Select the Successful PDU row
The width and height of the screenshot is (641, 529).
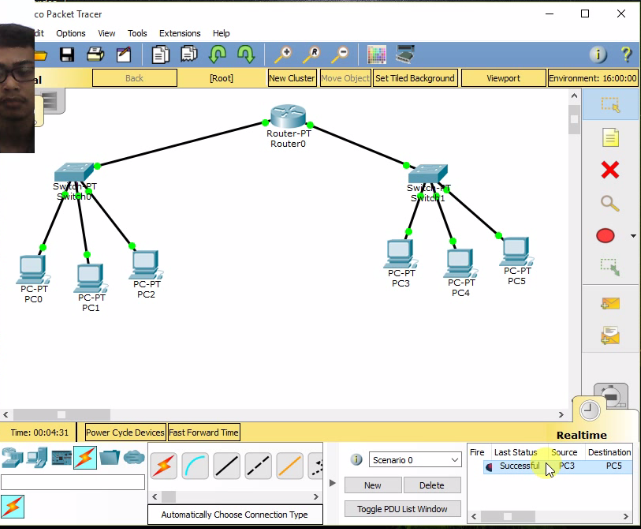pos(558,466)
